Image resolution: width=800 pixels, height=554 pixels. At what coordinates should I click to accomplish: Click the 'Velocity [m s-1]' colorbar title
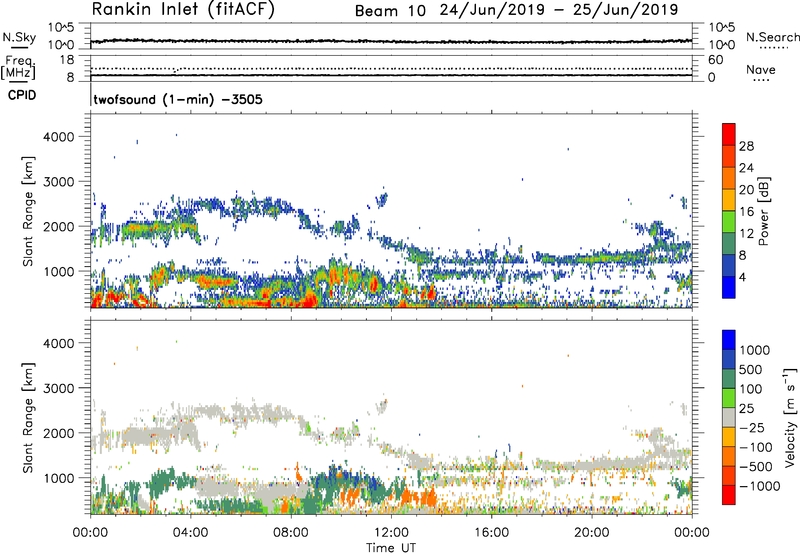[x=790, y=417]
